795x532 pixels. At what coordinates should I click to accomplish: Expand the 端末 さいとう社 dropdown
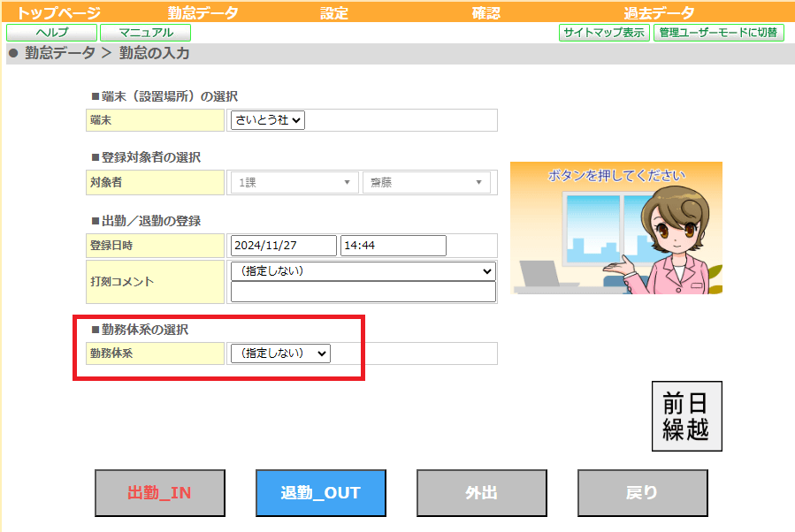(x=268, y=120)
